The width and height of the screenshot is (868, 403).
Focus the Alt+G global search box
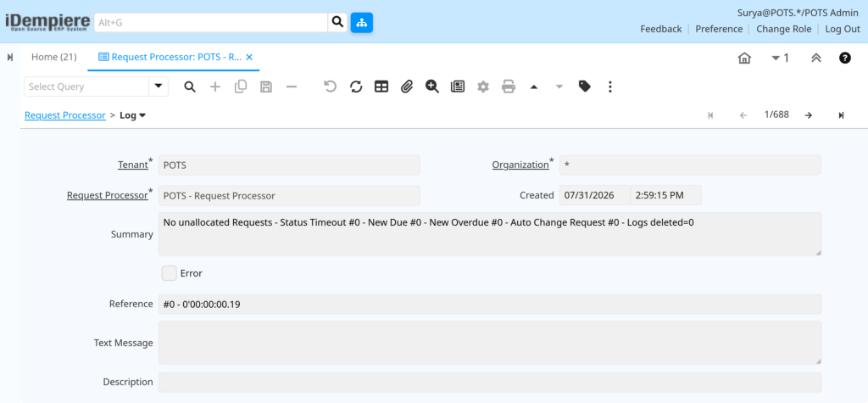[211, 23]
